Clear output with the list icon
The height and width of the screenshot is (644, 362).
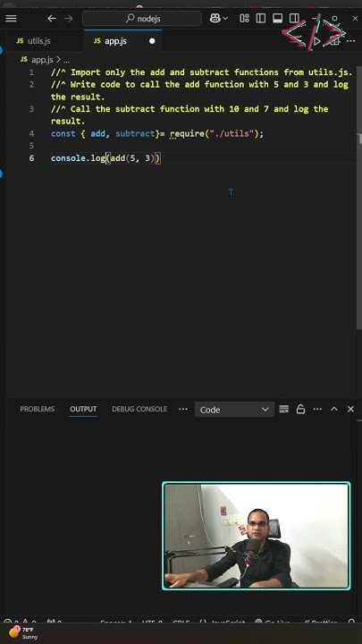pyautogui.click(x=283, y=409)
